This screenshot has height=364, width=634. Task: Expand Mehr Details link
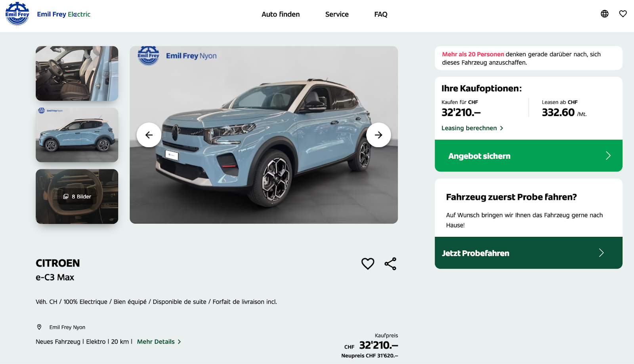159,342
